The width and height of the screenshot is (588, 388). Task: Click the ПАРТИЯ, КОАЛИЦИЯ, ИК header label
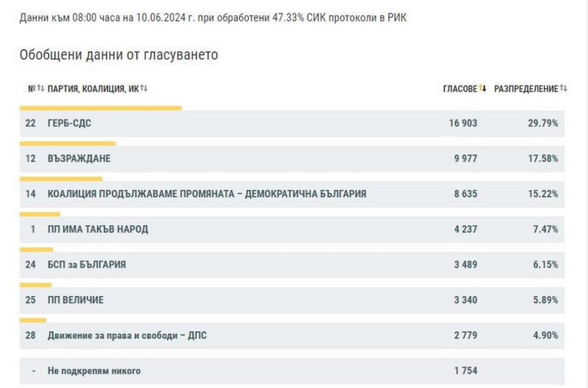pyautogui.click(x=93, y=89)
